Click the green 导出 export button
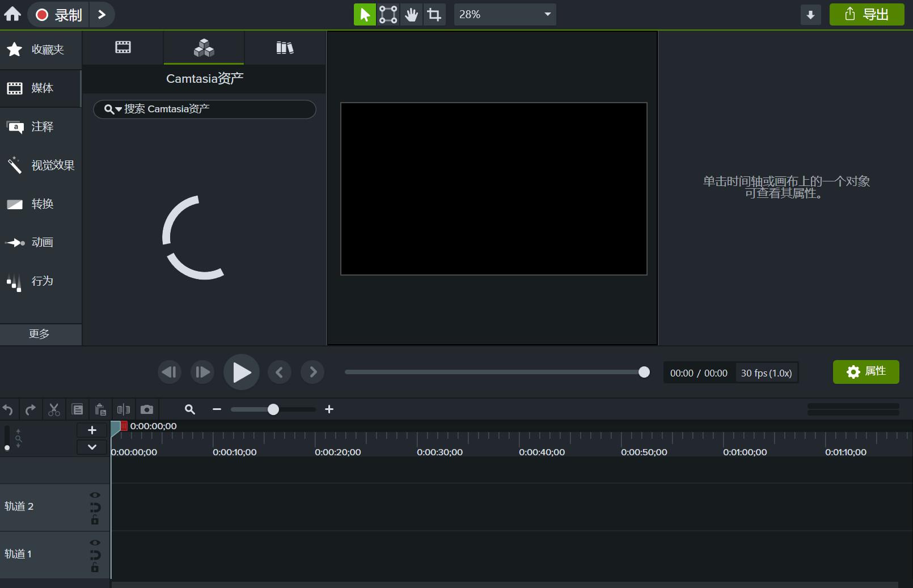 (866, 15)
